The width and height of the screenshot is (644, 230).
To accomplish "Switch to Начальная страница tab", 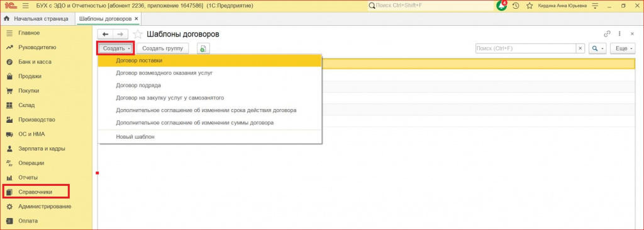I will point(37,19).
